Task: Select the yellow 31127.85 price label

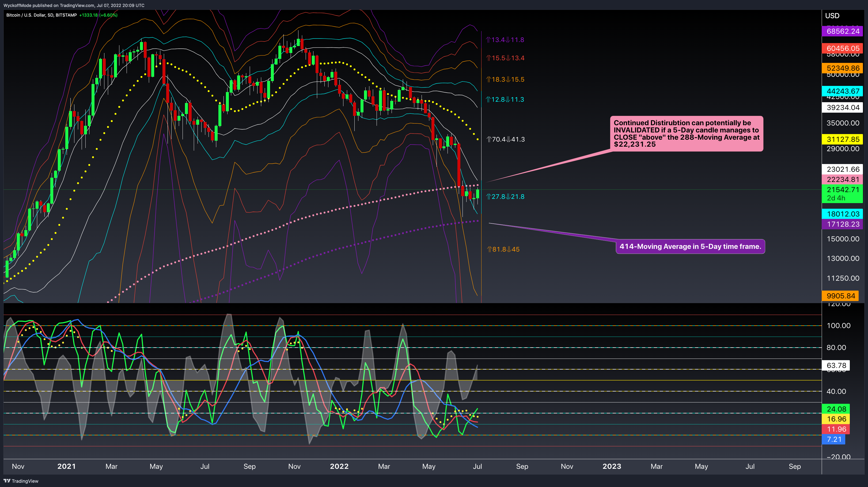Action: [843, 139]
